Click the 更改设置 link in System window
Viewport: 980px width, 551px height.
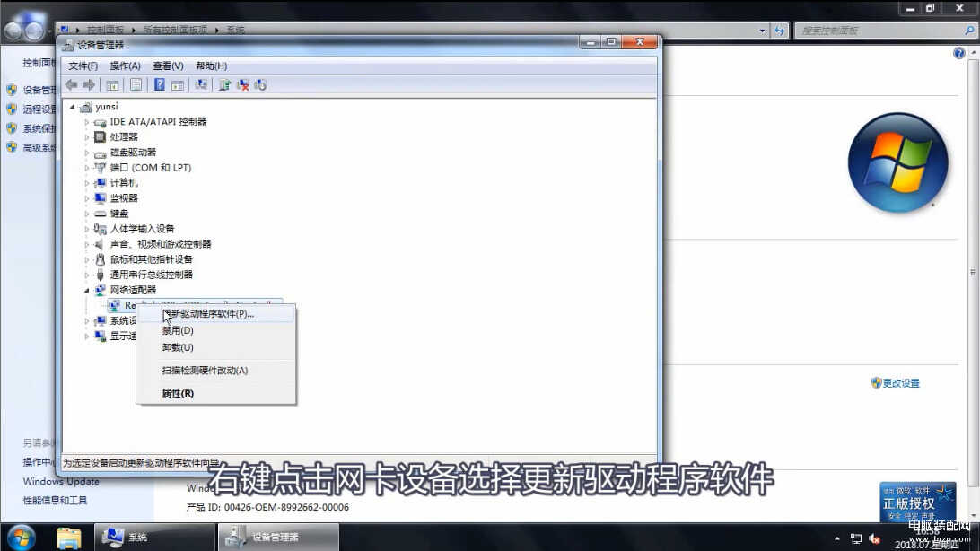pyautogui.click(x=901, y=383)
